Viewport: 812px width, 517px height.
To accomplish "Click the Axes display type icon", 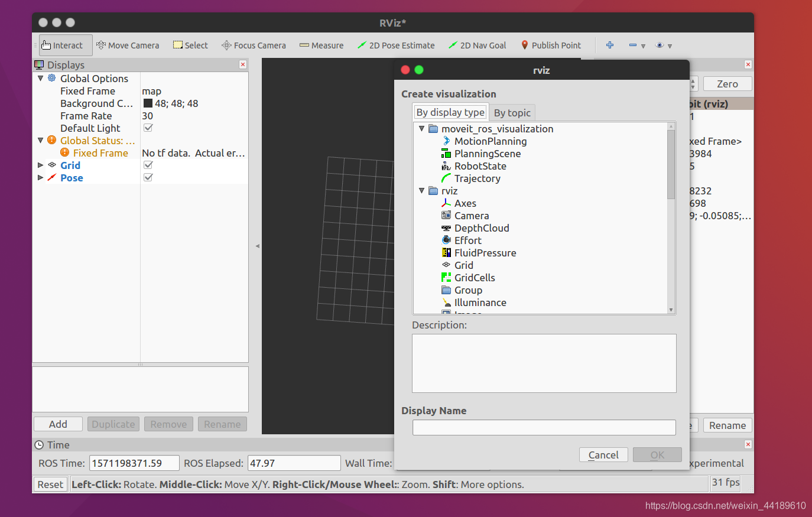I will [x=446, y=203].
